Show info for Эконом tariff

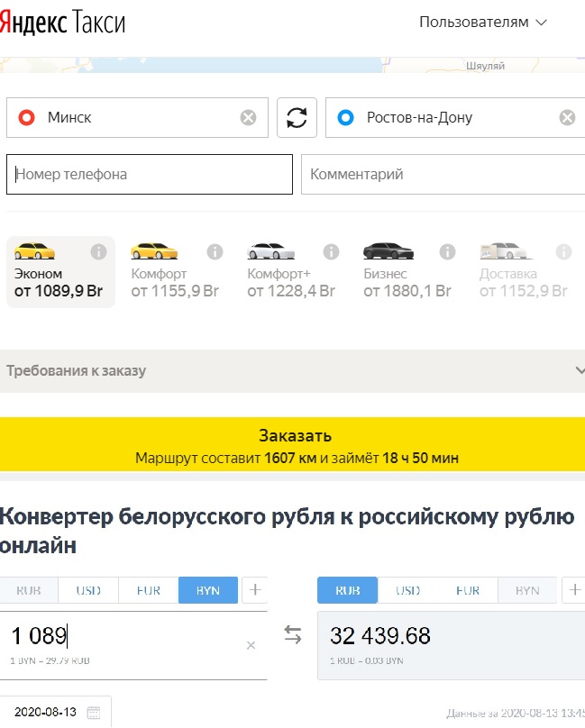tap(98, 252)
